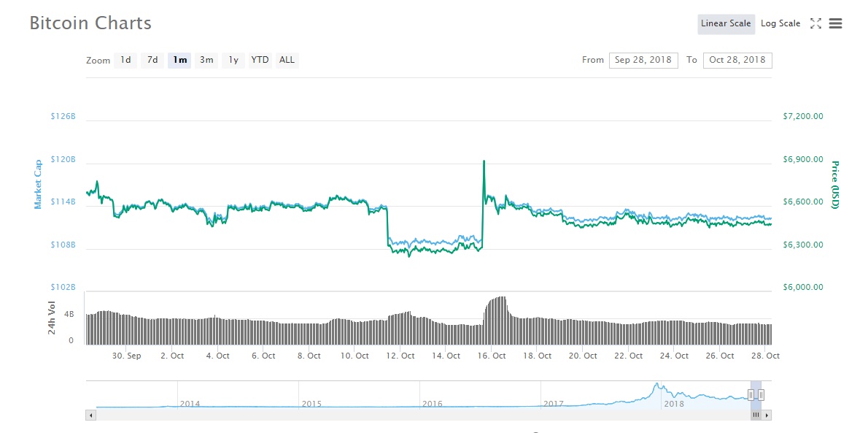Viewport: 868px width, 433px height.
Task: Click the $6,000.00 price axis value
Action: [x=803, y=287]
